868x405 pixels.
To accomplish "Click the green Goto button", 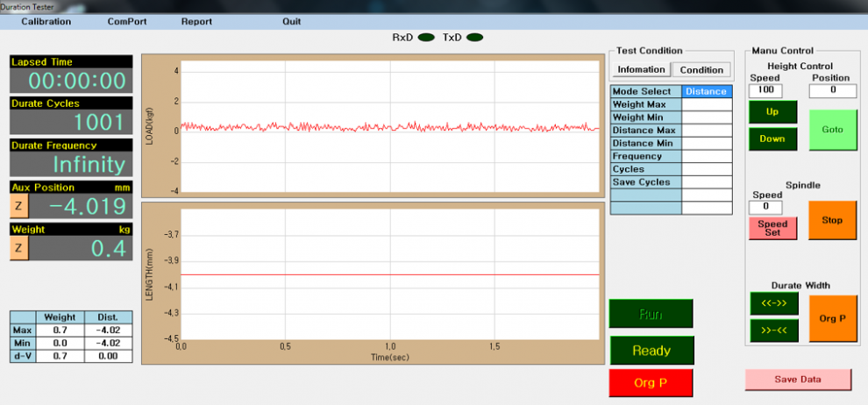I will coord(833,130).
